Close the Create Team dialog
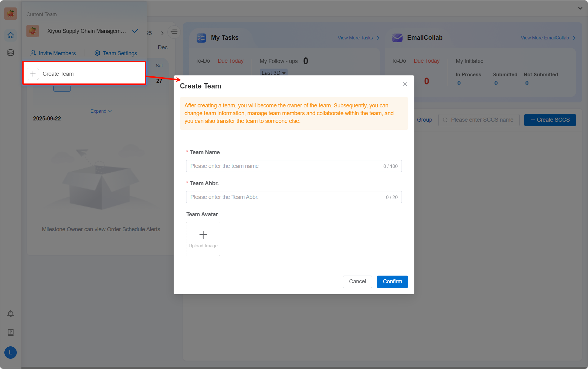 405,84
